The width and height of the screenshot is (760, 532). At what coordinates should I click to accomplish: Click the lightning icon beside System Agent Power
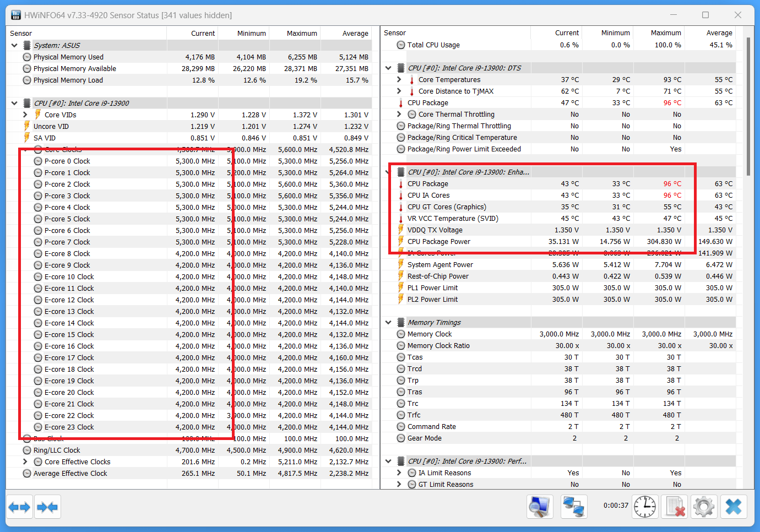point(401,265)
